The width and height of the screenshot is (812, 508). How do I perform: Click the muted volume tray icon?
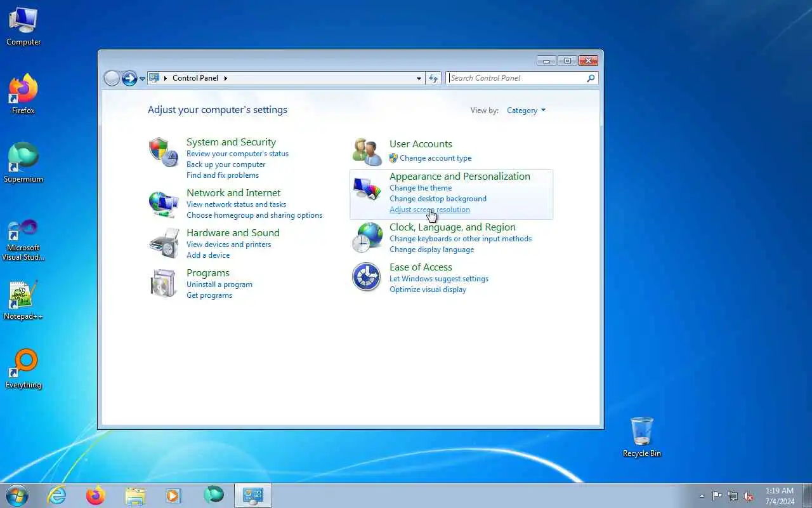[749, 496]
